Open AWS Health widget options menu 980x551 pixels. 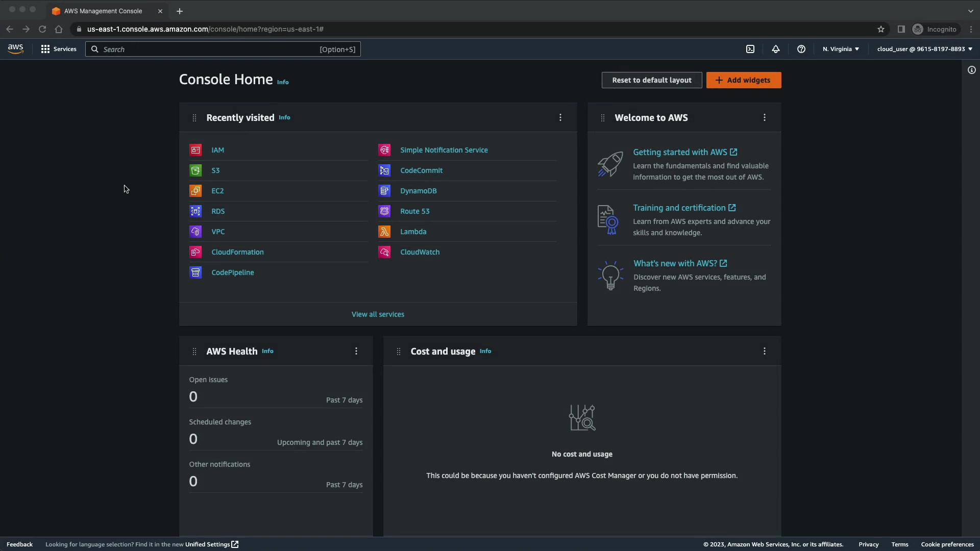[x=356, y=352]
